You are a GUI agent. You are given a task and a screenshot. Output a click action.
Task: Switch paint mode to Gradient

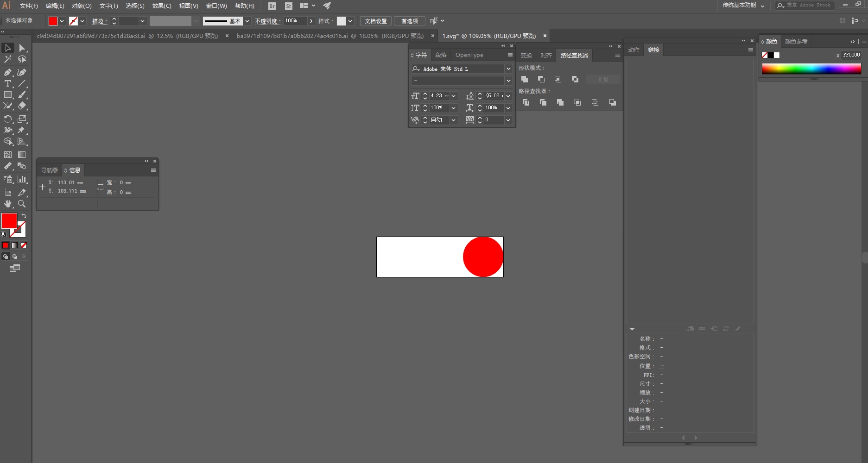pos(15,245)
